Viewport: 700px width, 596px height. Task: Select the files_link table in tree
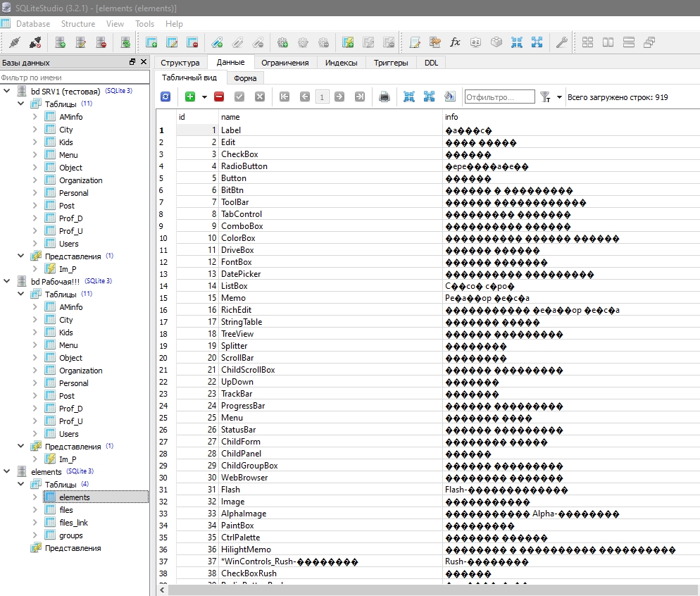pyautogui.click(x=73, y=523)
